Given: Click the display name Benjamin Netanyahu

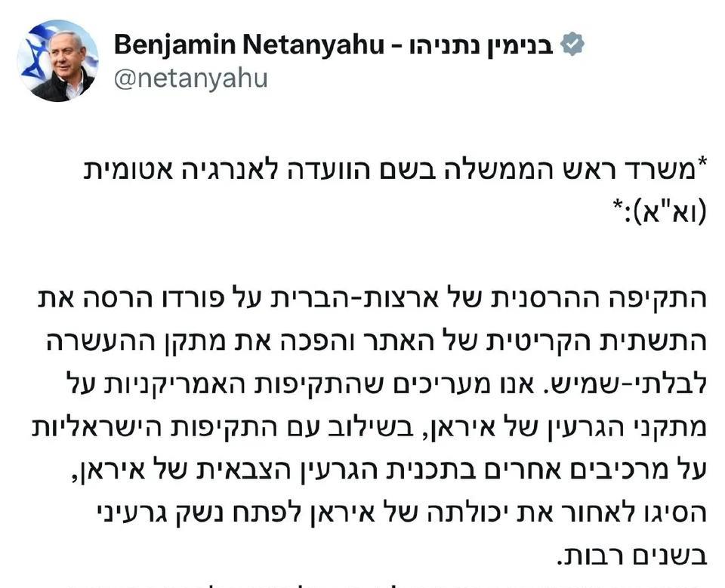Looking at the screenshot, I should pos(248,45).
